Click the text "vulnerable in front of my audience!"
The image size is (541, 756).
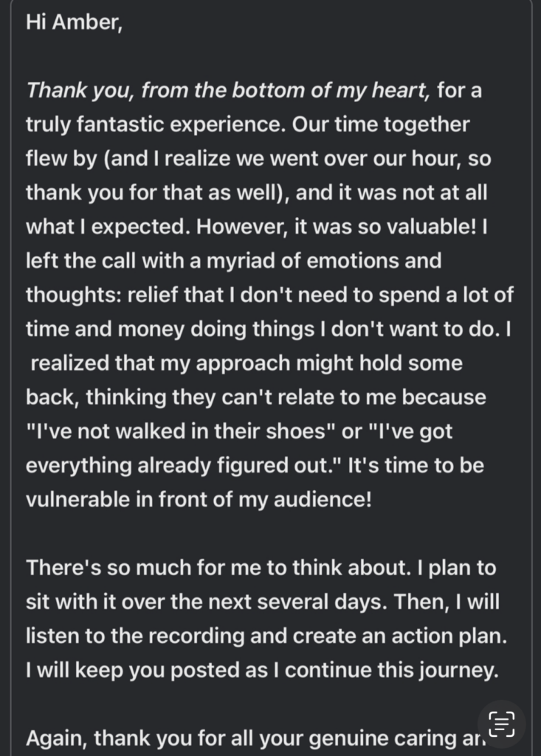pyautogui.click(x=199, y=500)
